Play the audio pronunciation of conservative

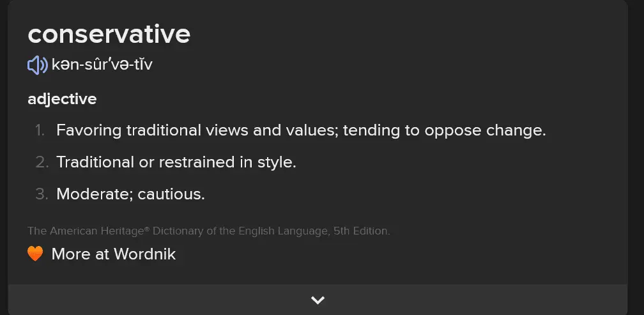tap(37, 65)
